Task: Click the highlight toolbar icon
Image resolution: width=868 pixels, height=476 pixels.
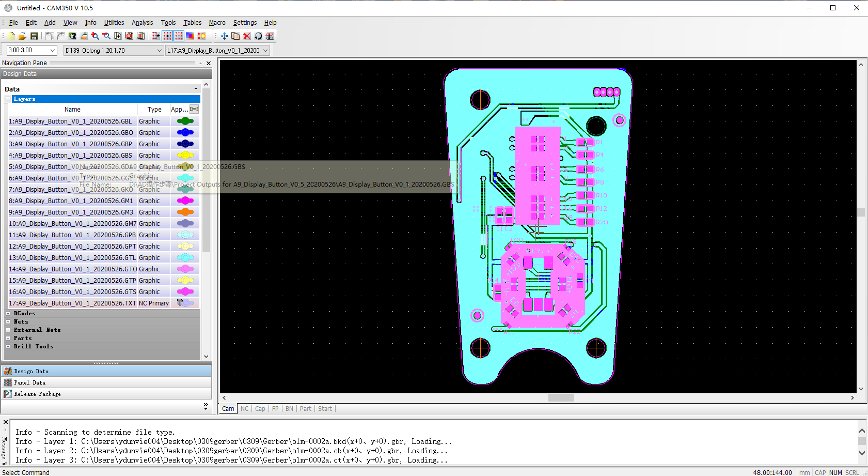Action: 201,36
